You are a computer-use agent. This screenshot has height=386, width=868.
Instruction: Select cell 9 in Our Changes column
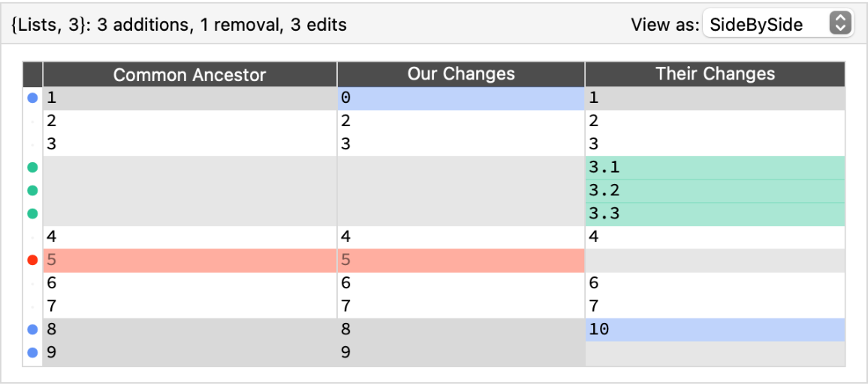pos(460,353)
